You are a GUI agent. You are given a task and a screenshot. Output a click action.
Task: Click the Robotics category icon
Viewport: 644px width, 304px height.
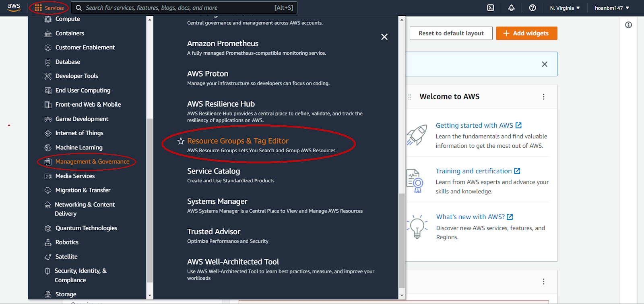coord(48,242)
